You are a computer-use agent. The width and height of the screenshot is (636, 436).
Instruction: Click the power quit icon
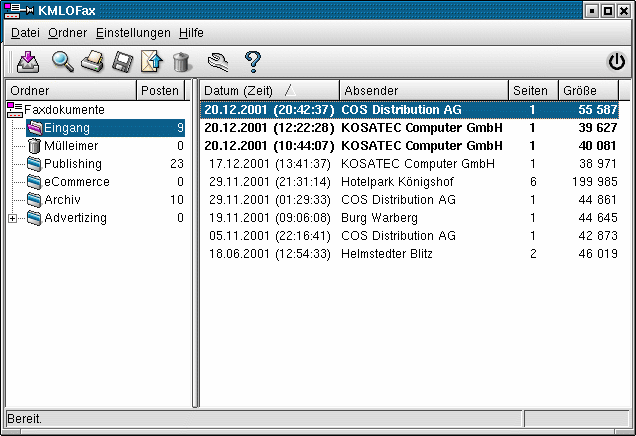tap(616, 62)
